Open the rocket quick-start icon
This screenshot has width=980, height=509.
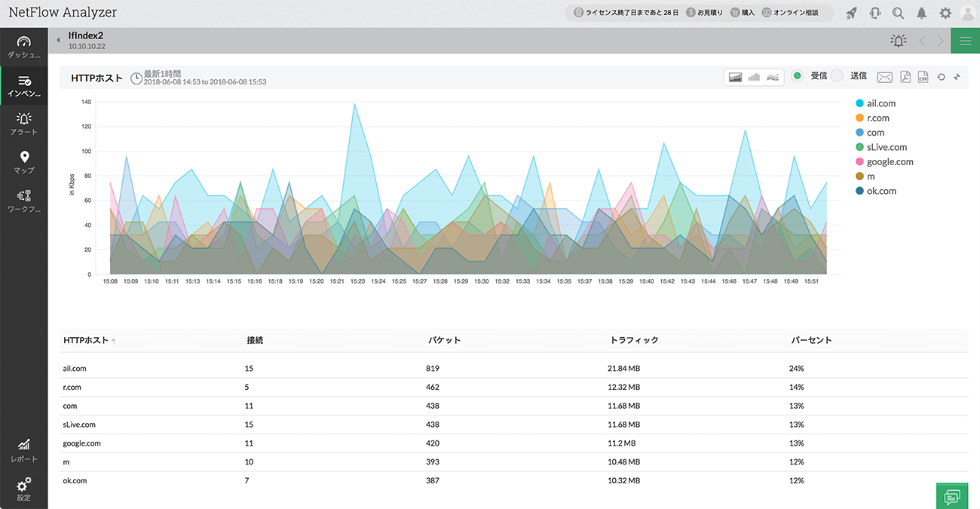pos(852,13)
